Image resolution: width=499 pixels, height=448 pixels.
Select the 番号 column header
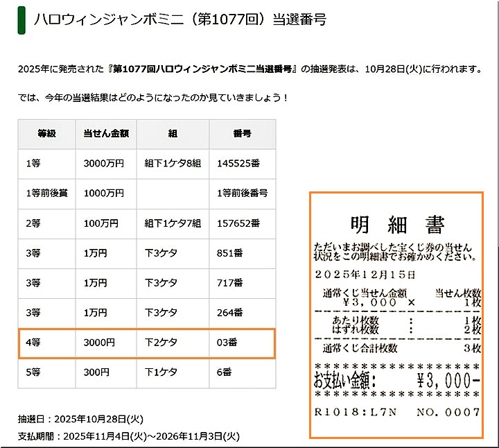241,134
